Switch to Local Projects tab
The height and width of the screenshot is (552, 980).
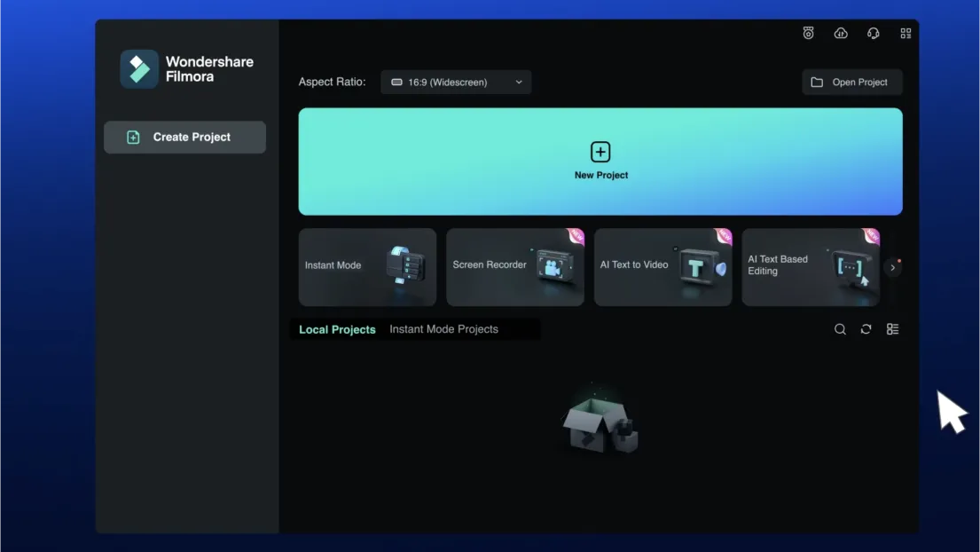tap(337, 329)
